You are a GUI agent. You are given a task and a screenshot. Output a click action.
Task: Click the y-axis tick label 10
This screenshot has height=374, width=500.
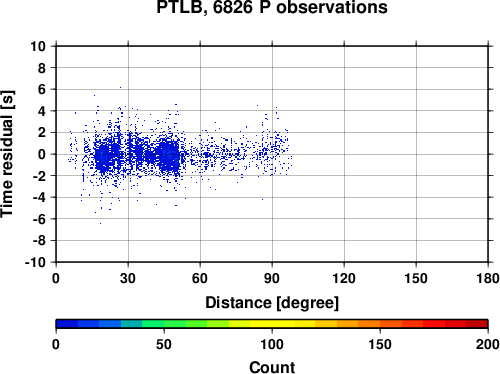point(38,46)
